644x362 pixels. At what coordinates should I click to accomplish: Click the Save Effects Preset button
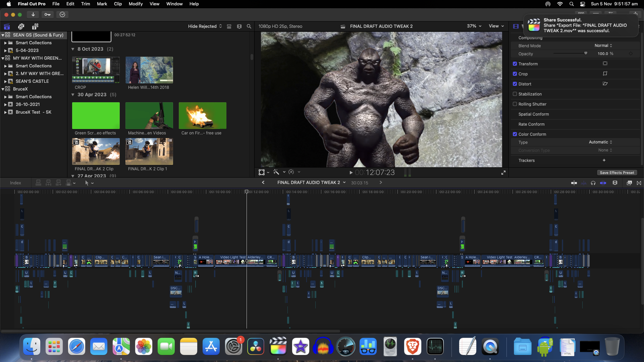616,173
